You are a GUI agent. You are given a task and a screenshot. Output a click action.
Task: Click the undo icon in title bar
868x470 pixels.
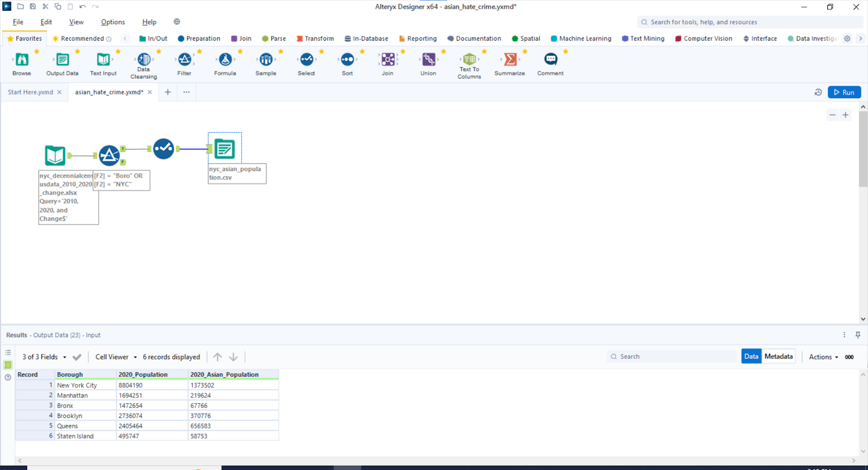82,7
